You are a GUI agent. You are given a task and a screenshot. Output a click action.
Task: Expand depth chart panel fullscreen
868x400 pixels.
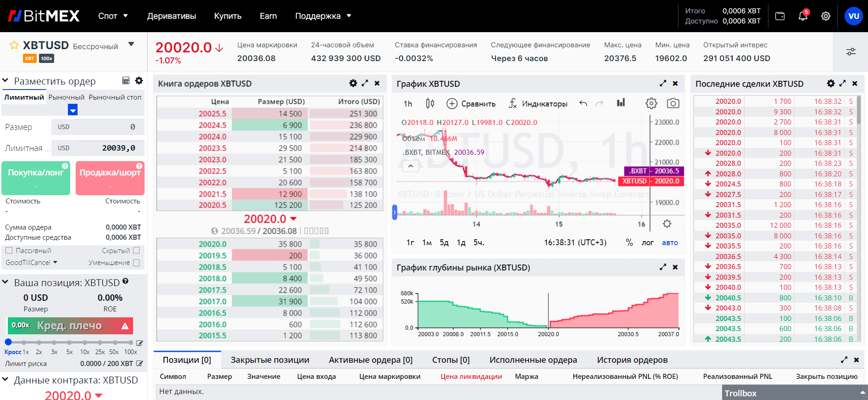(663, 267)
